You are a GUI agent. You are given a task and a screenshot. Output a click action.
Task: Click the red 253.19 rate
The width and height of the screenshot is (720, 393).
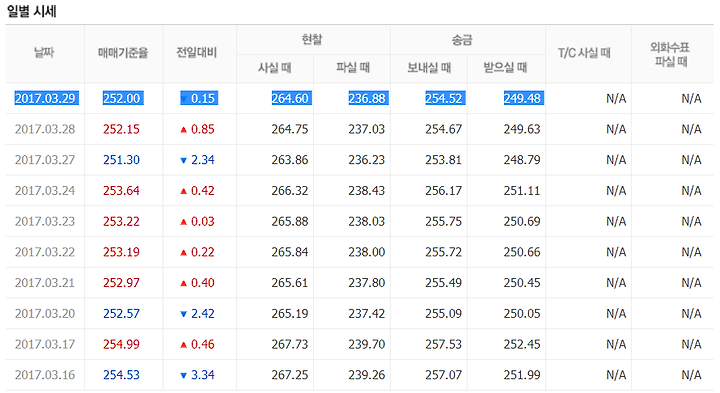tap(121, 252)
